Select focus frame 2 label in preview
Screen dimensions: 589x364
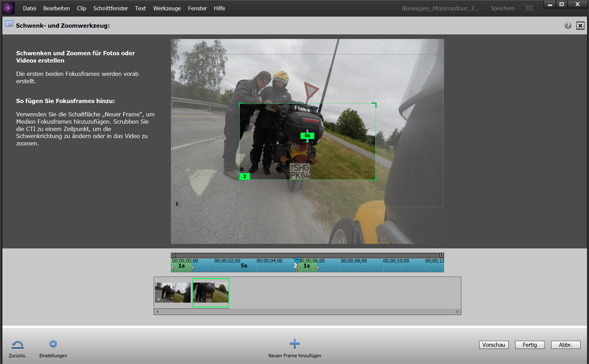(244, 176)
